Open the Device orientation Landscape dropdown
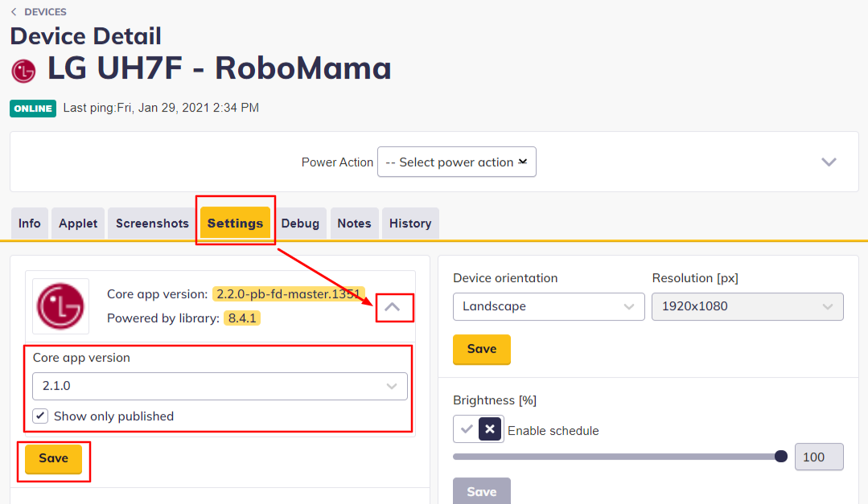The height and width of the screenshot is (504, 868). pos(549,306)
